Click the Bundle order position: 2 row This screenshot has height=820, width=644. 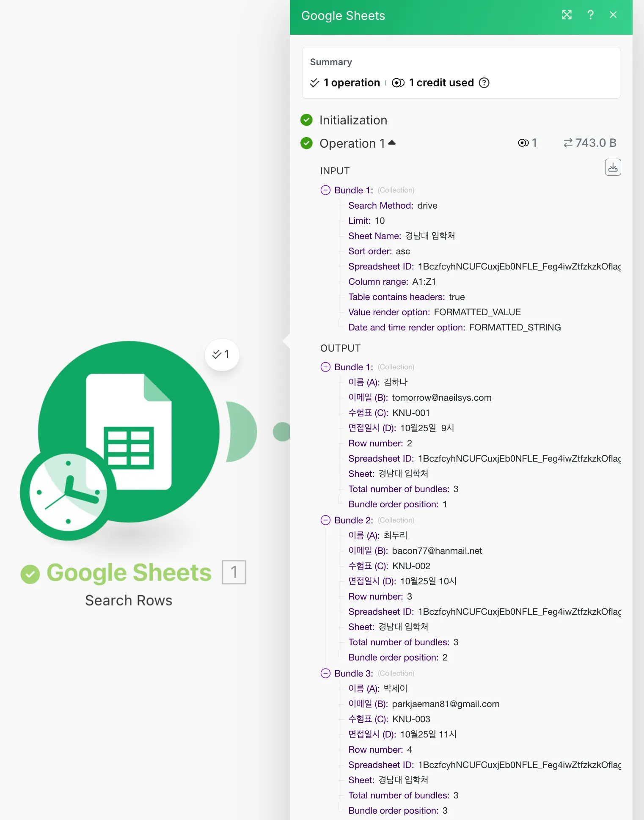(398, 658)
